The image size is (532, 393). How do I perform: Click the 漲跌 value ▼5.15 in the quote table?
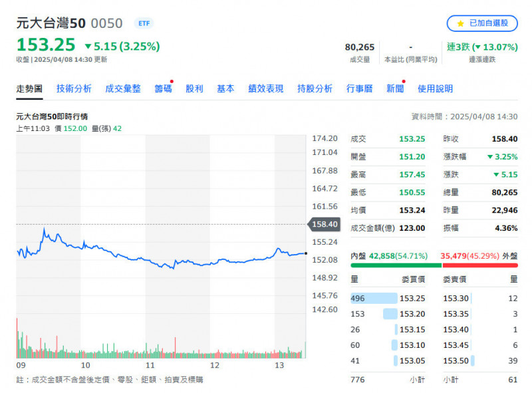[x=505, y=175]
